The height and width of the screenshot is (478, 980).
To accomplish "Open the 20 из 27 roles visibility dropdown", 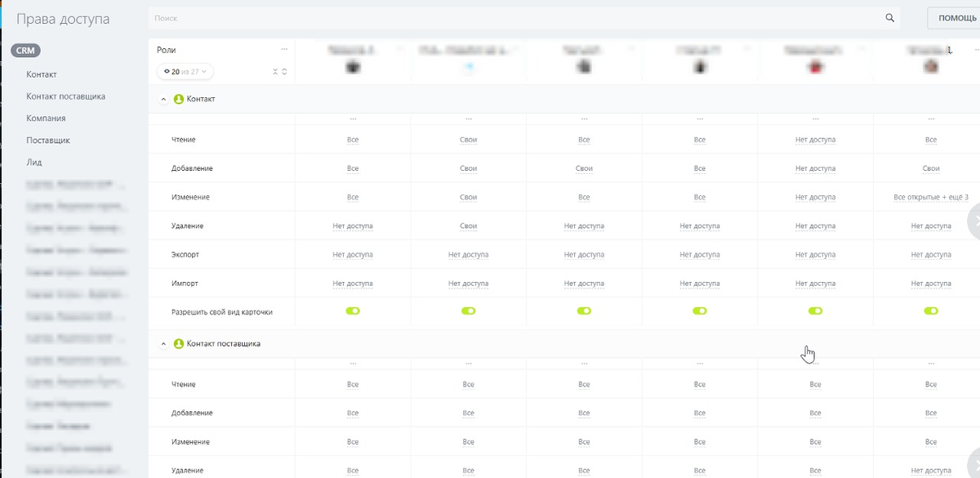I will (185, 72).
